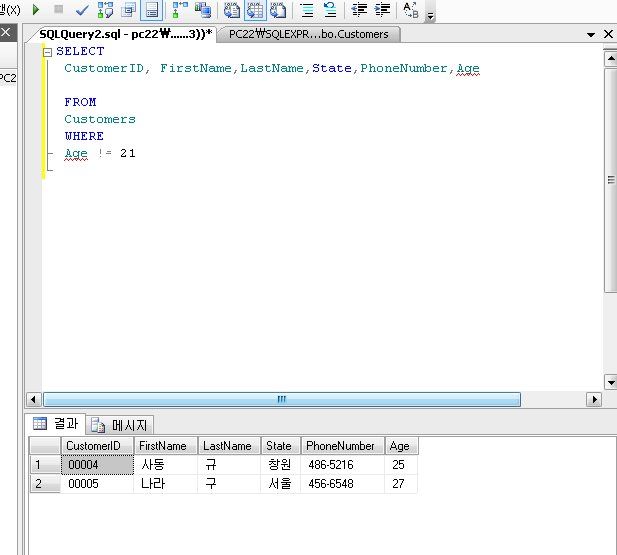Click the SELECT keyword in the editor

coord(80,51)
